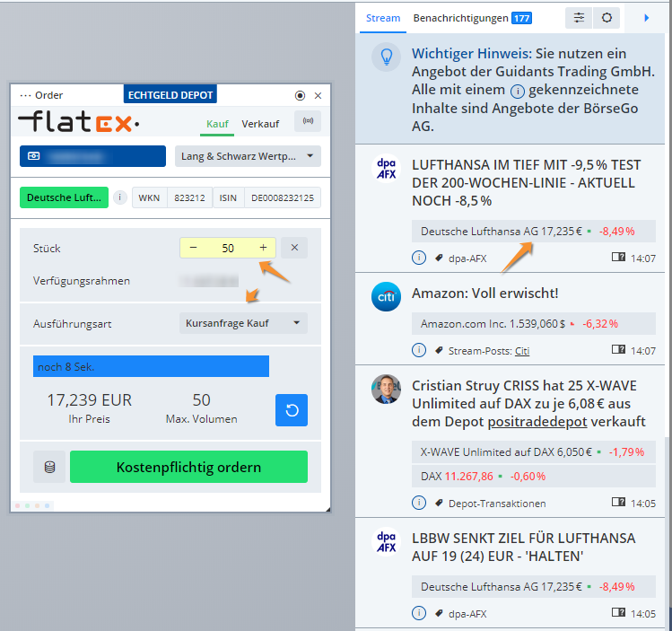Click the live broadcast signal icon button

308,121
